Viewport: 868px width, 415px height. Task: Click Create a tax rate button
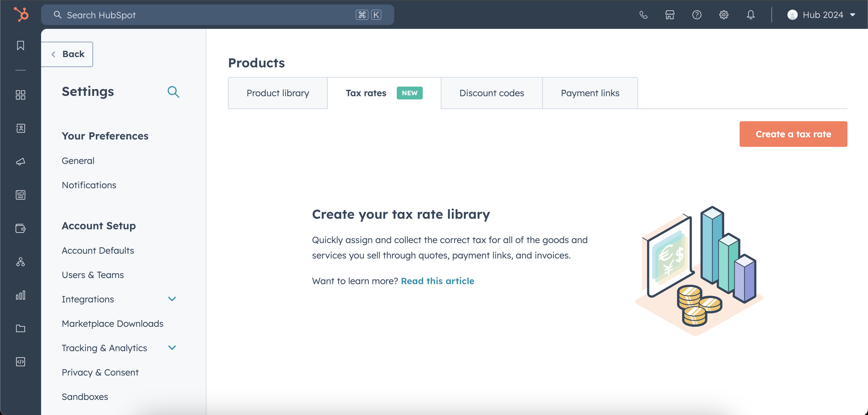793,134
